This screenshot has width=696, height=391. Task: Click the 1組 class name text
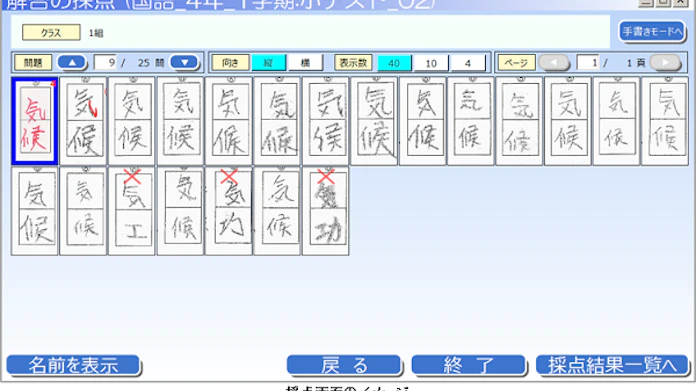coord(96,33)
